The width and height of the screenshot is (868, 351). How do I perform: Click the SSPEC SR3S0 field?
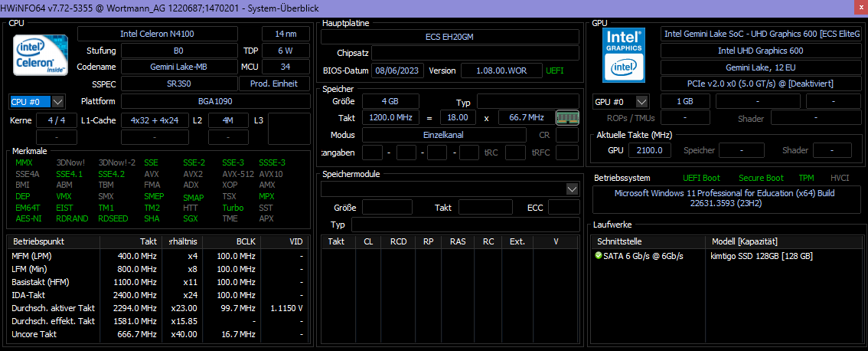(x=178, y=84)
